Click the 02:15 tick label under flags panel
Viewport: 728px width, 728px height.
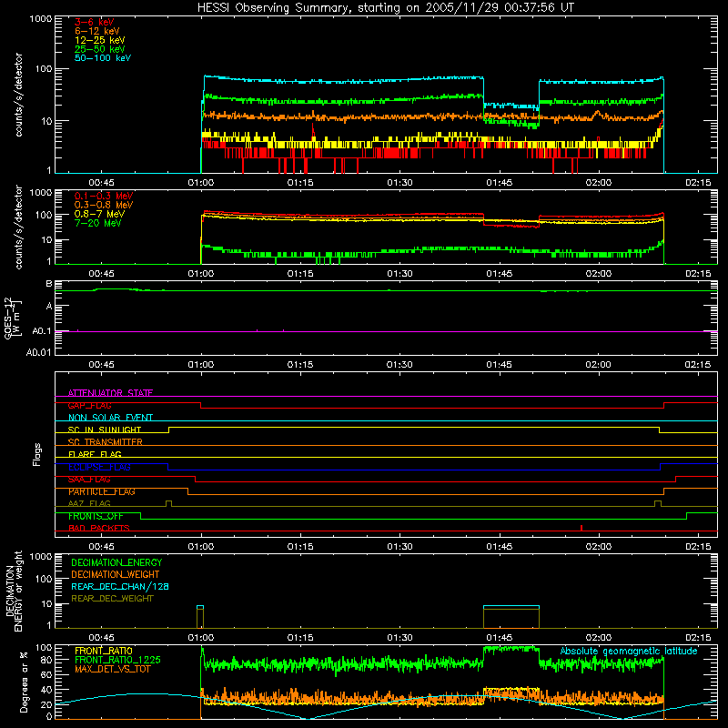[698, 547]
